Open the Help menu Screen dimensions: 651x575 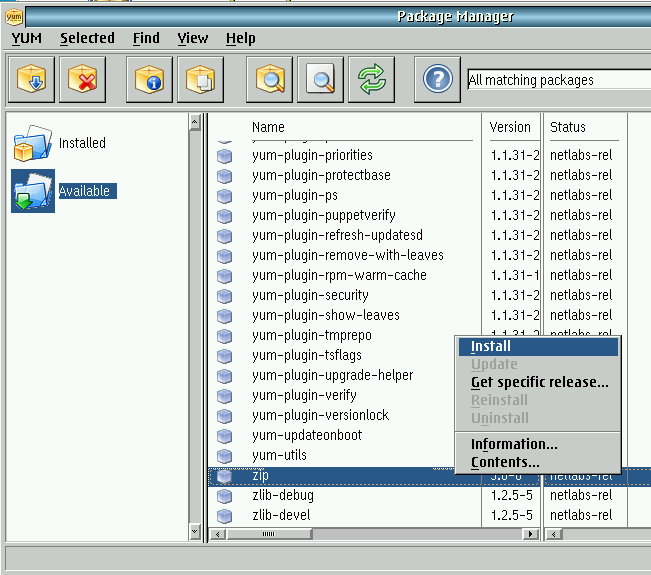tap(241, 38)
